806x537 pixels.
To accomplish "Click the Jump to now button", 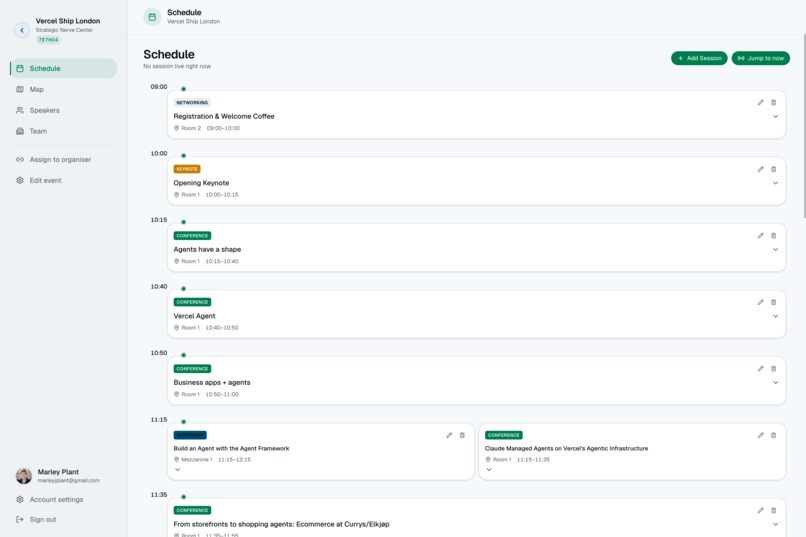I will [761, 58].
